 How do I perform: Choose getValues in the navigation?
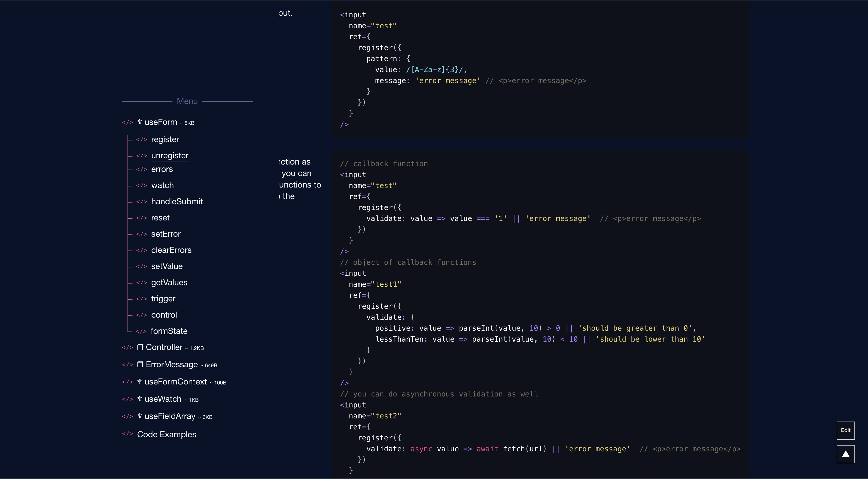point(169,282)
